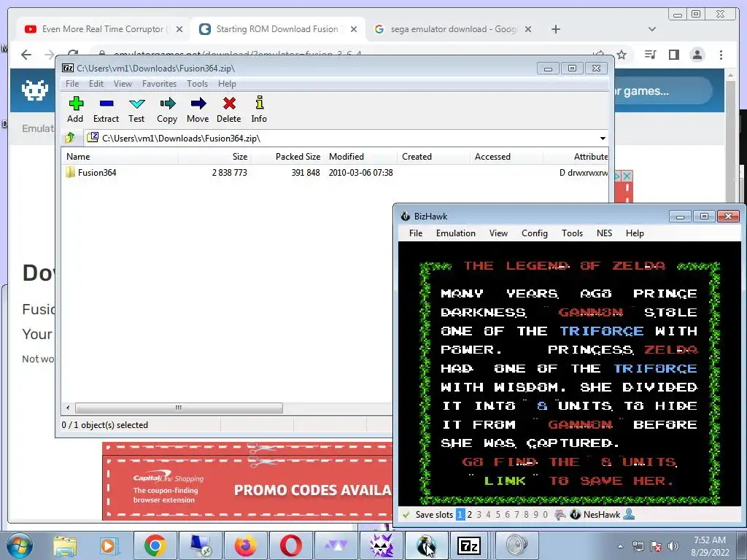Click the Add button in 7-Zip toolbar

pos(75,109)
